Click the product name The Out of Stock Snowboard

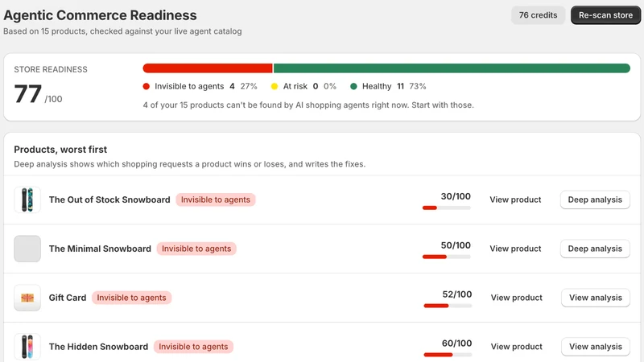pos(109,200)
